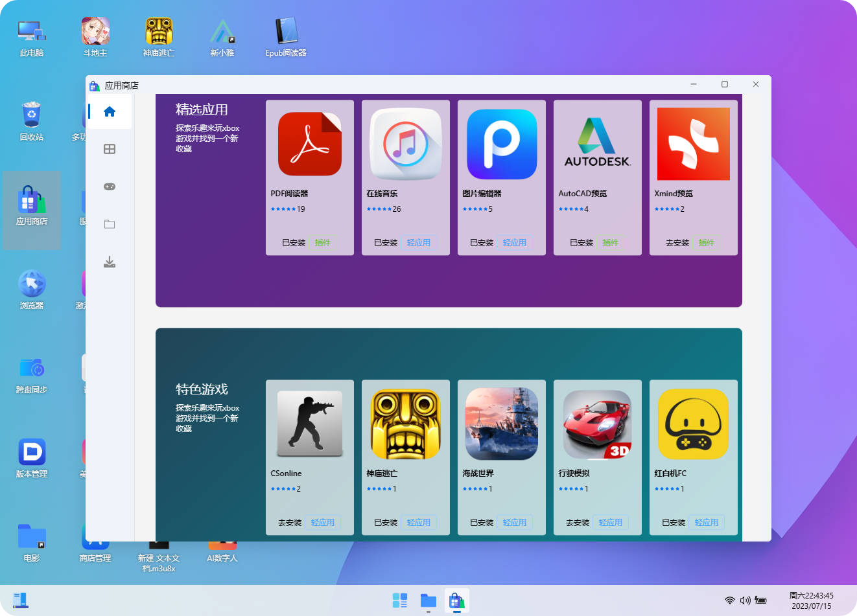Open volume control tray icon
857x616 pixels.
pos(745,600)
